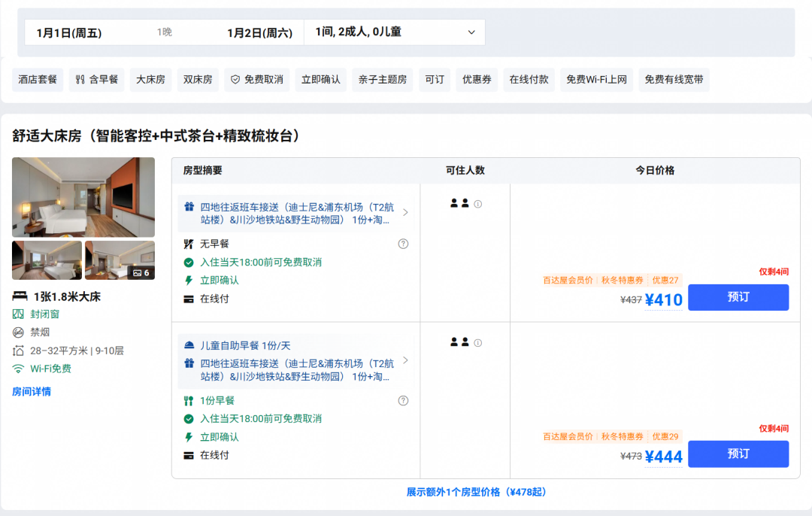Open the main room photo
Viewport: 812px width, 516px height.
pyautogui.click(x=83, y=197)
